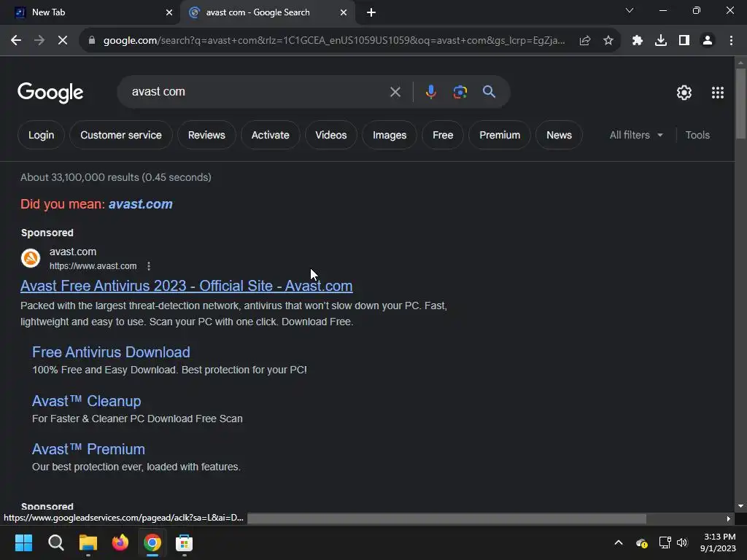
Task: Go back to the previous page
Action: (x=16, y=41)
